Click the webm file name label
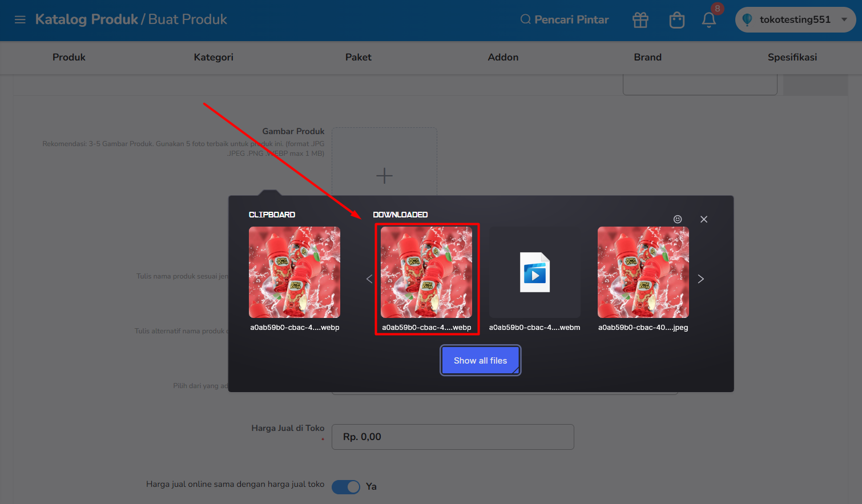Screen dimensions: 862x504 [x=535, y=328]
